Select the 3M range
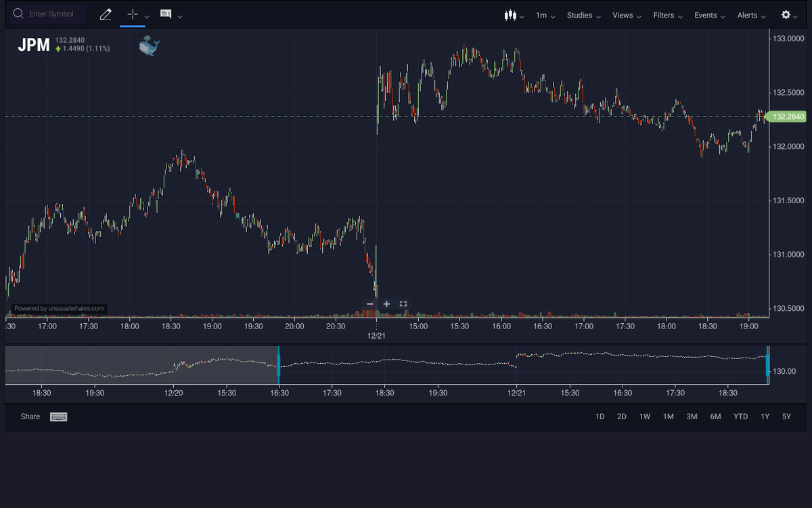812x508 pixels. [692, 417]
